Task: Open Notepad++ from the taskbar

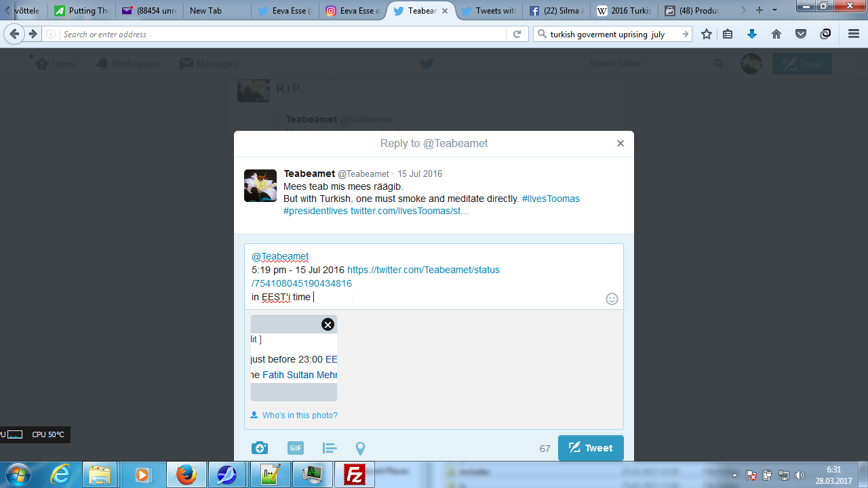Action: 271,474
